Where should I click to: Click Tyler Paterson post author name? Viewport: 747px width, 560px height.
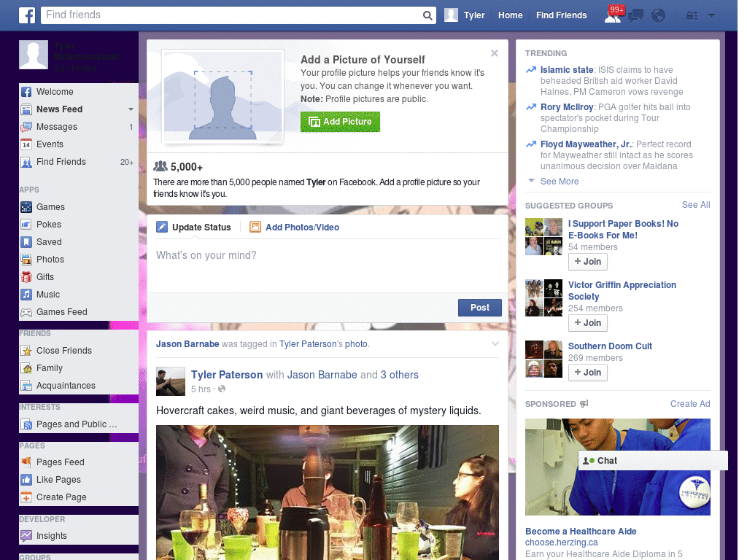click(x=227, y=375)
